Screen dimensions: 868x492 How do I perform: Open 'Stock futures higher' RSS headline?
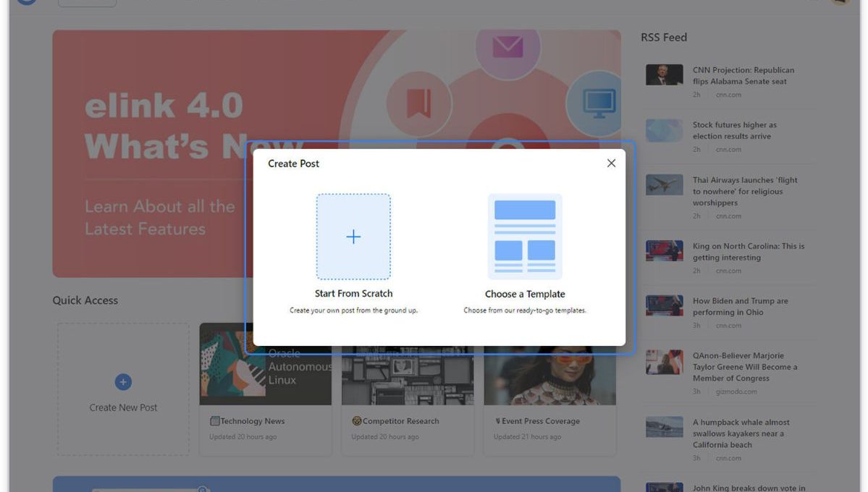click(x=734, y=130)
